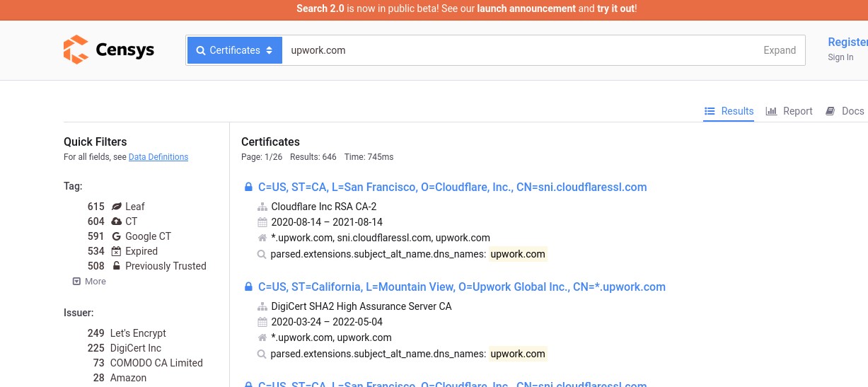Switch to the Results tab
The height and width of the screenshot is (387, 868).
point(729,111)
